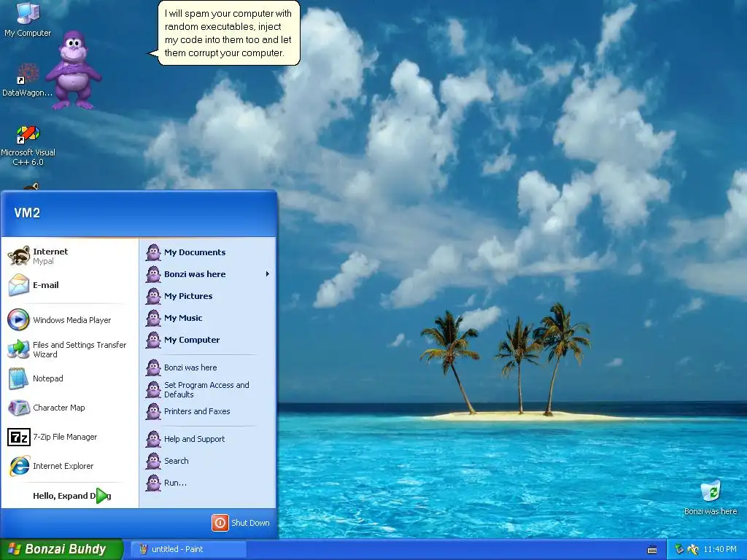Click the first system tray network icon
Image resolution: width=747 pixels, height=560 pixels.
(x=679, y=550)
